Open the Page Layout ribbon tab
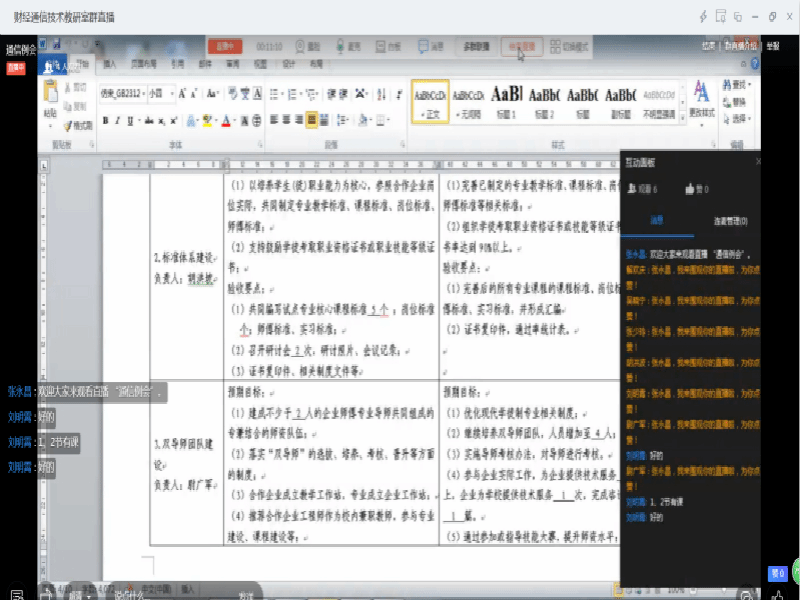The image size is (800, 600). (x=144, y=64)
